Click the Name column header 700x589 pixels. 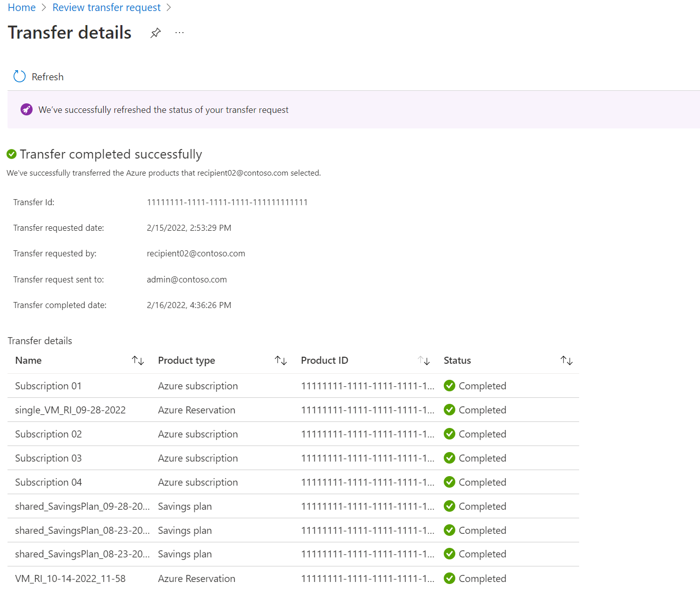29,360
